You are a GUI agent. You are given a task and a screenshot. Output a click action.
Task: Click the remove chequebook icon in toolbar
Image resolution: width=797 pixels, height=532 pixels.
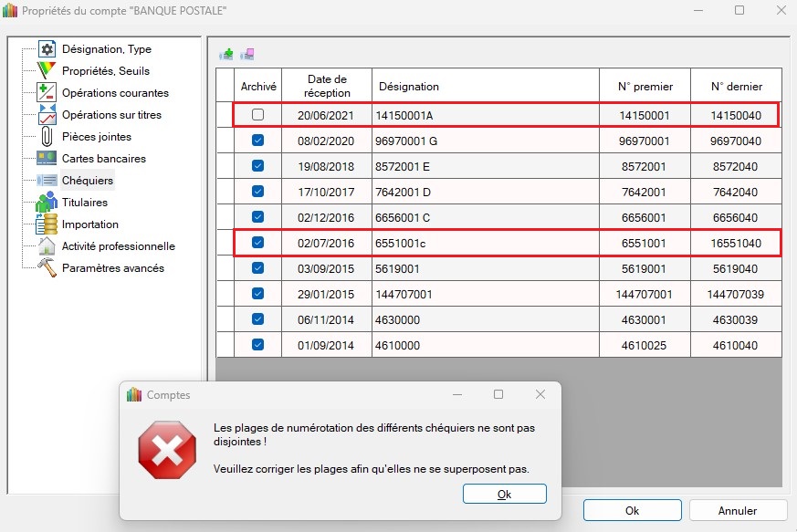pos(248,54)
